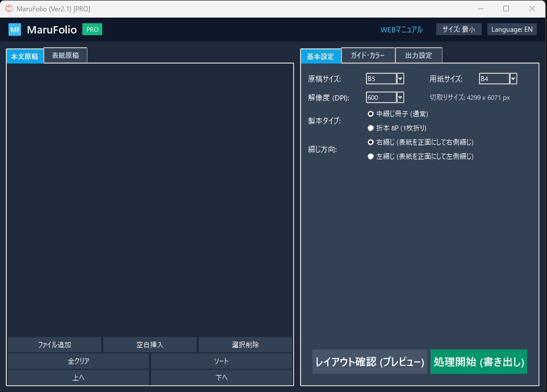Click the MaruFolio title bar app icon
Viewport: 547px width, 392px height.
(x=9, y=9)
